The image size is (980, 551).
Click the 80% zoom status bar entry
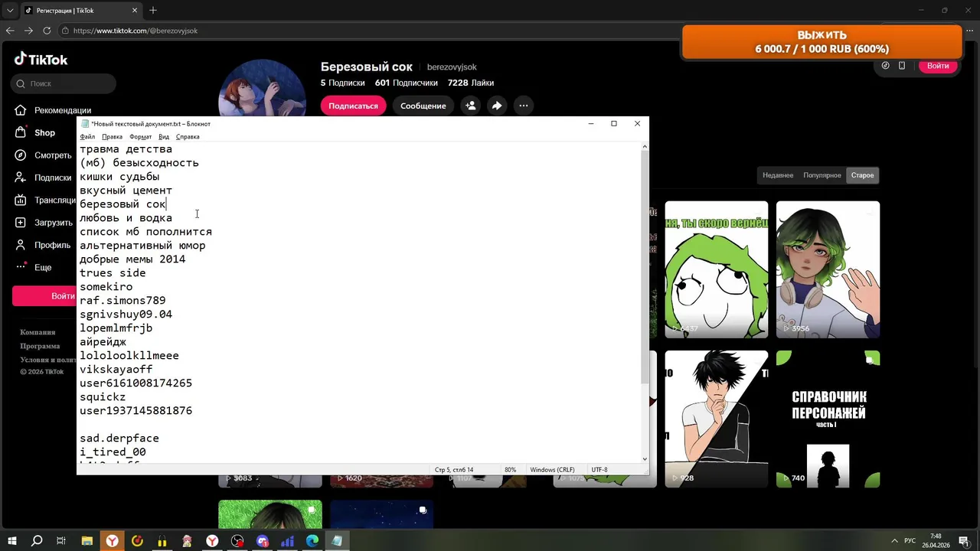[x=510, y=470]
